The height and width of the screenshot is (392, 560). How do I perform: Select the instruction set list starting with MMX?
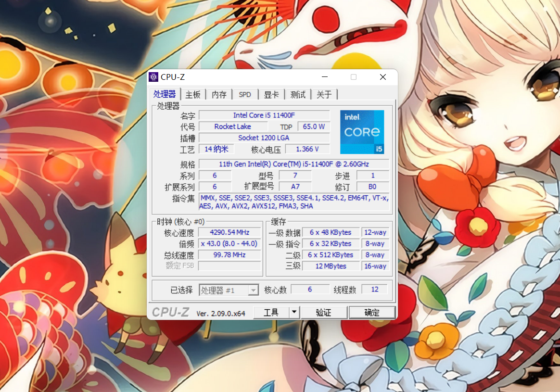pyautogui.click(x=294, y=202)
